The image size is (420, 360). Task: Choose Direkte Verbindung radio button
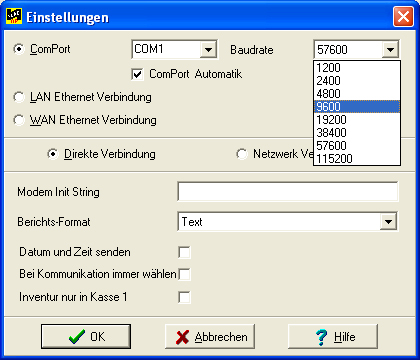point(53,154)
